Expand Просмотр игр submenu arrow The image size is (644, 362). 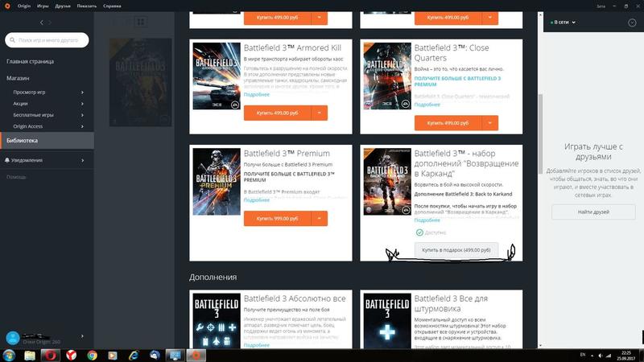(x=83, y=93)
